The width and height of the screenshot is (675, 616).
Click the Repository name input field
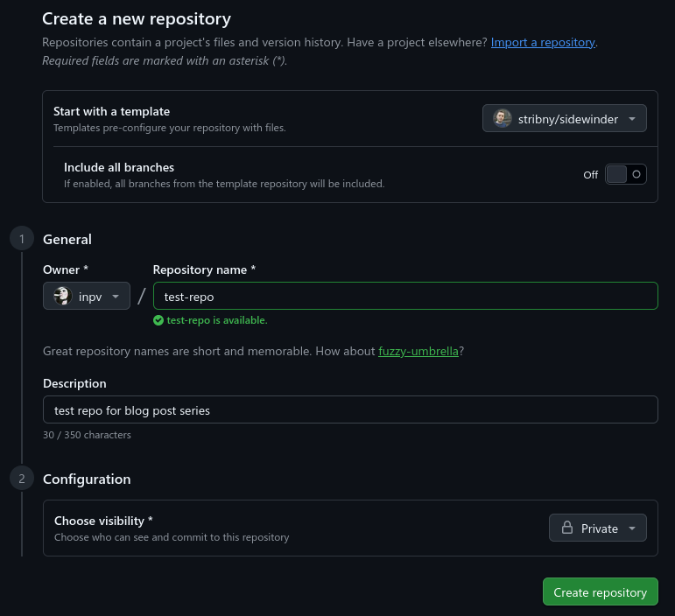(x=405, y=296)
